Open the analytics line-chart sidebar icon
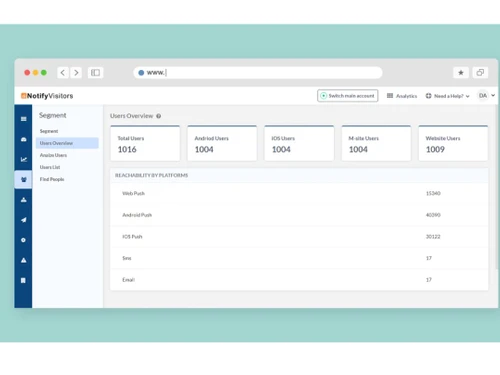 [x=23, y=159]
